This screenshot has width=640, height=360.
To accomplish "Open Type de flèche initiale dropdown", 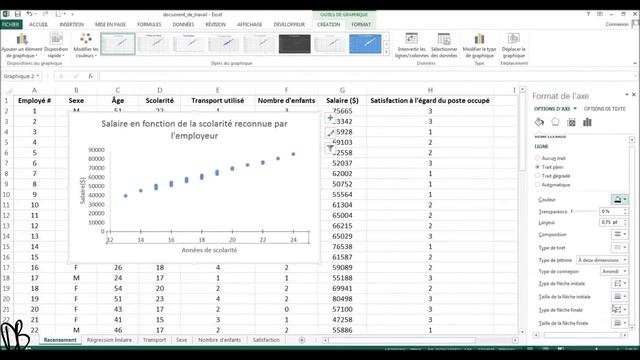I will point(620,283).
